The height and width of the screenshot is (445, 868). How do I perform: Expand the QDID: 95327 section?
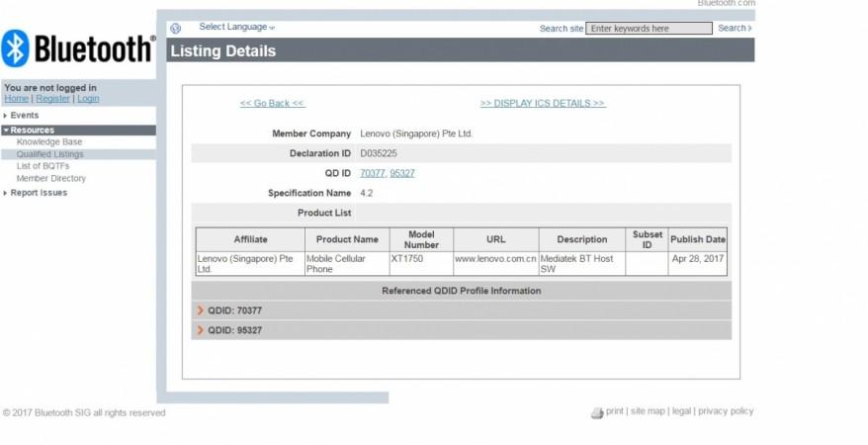234,330
